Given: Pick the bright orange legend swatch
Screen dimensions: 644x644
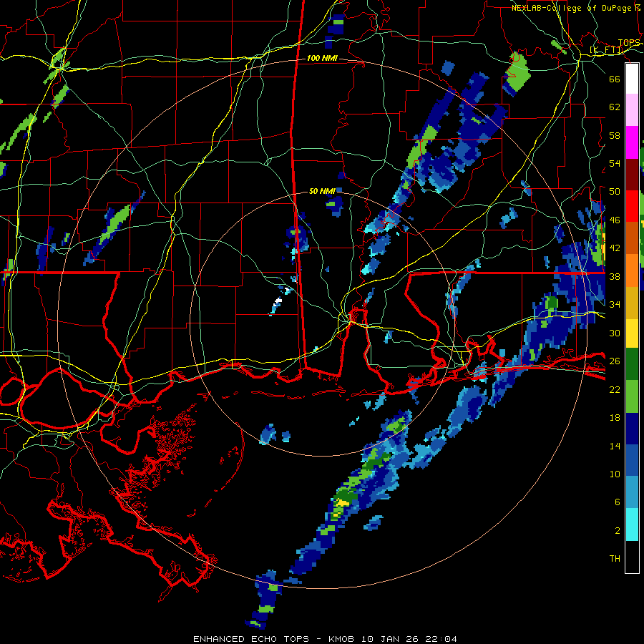Looking at the screenshot, I should point(632,270).
